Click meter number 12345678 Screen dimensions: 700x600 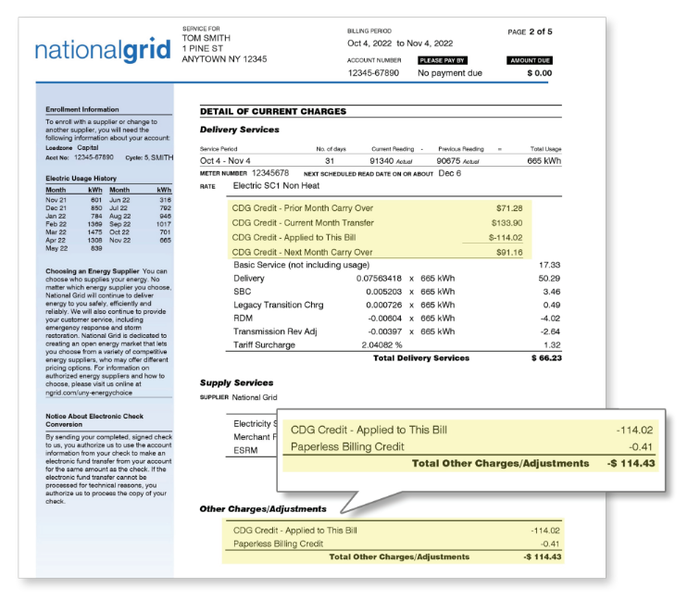coord(270,173)
